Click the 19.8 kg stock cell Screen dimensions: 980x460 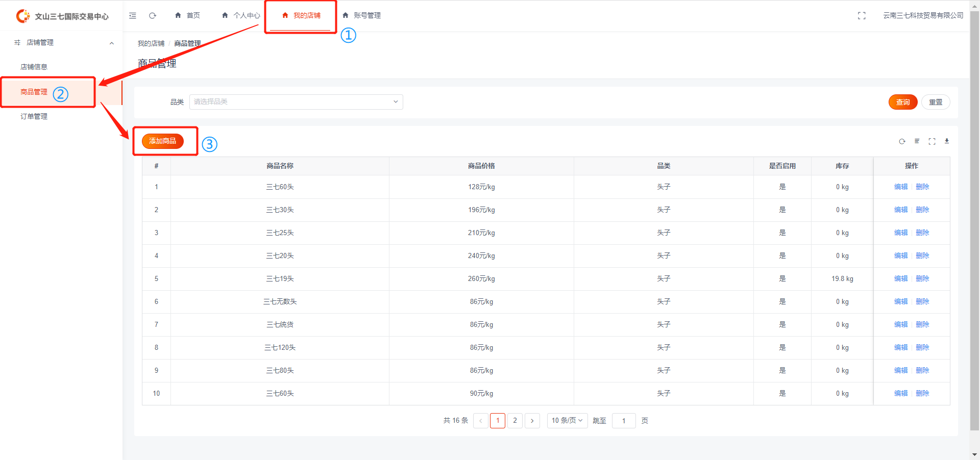coord(842,279)
